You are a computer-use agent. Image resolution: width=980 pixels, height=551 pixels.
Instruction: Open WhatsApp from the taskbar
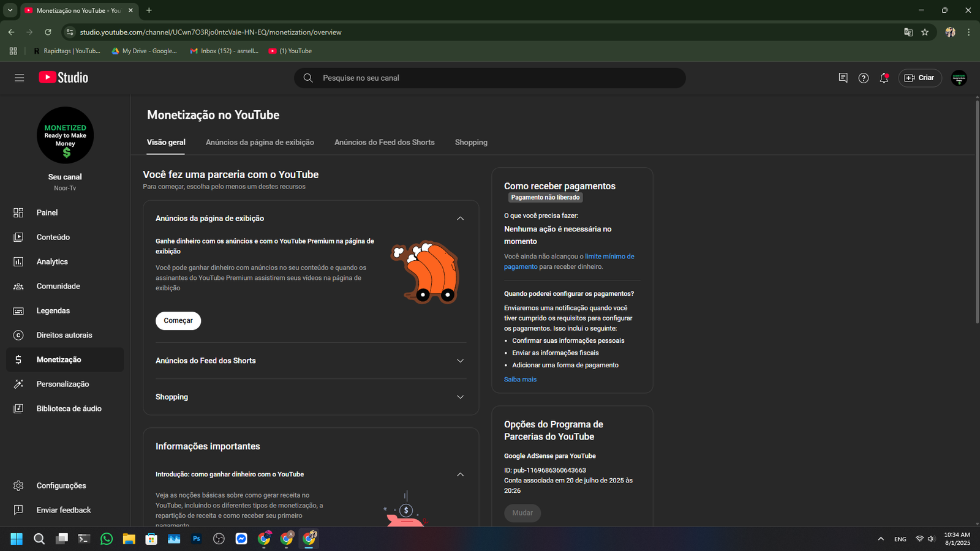tap(107, 539)
